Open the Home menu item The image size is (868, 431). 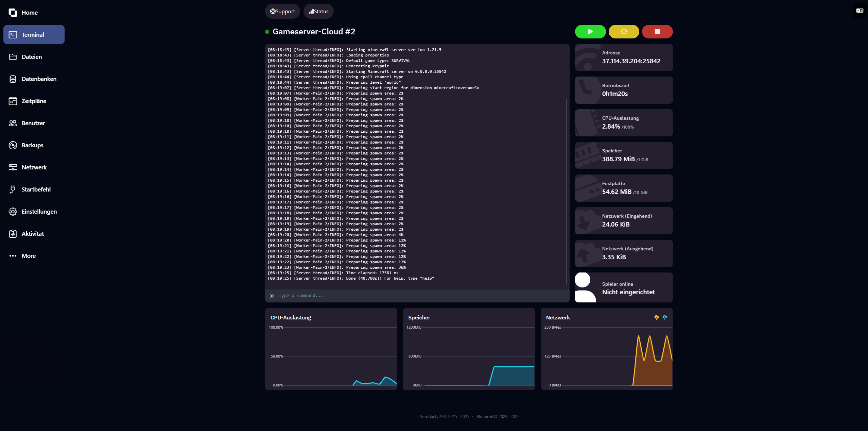[30, 13]
